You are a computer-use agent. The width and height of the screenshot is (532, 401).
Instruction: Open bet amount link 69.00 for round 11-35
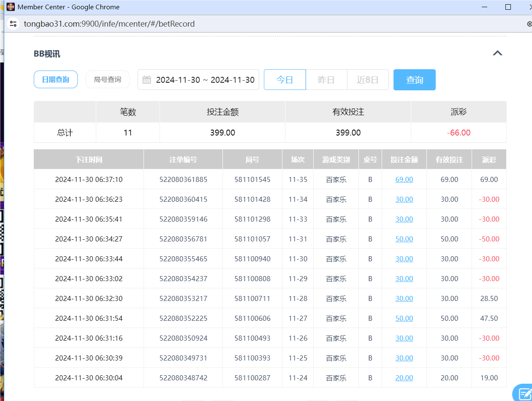pyautogui.click(x=404, y=179)
